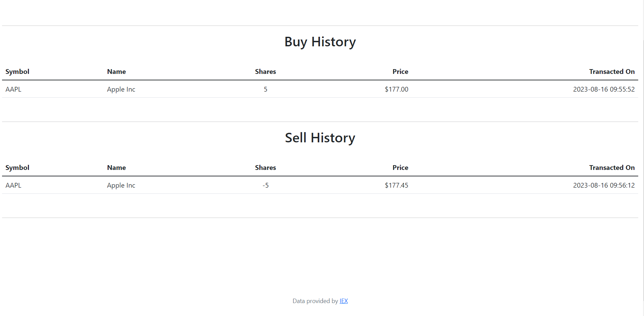Screen dimensions: 644x316
Task: Click Symbol header in Sell History table
Action: click(x=17, y=168)
